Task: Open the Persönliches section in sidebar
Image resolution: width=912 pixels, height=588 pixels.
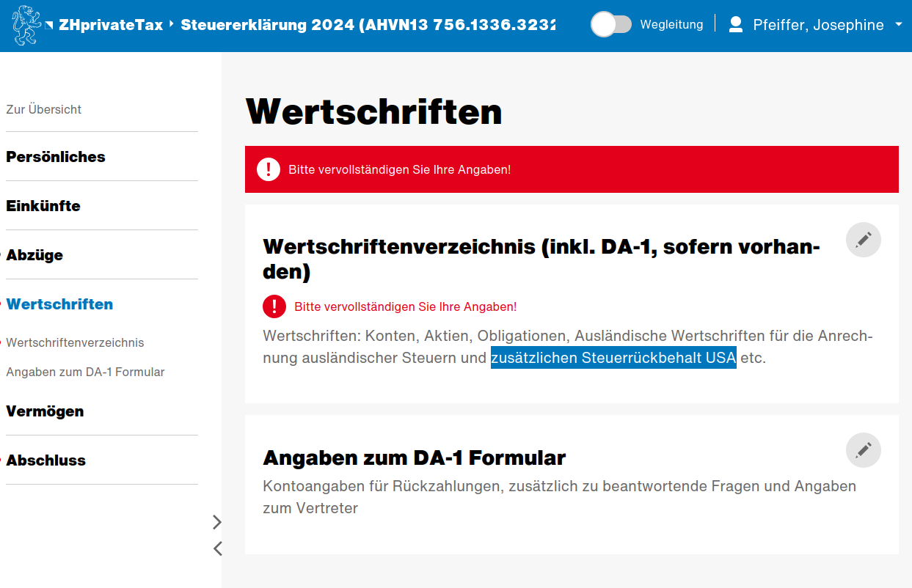Action: (56, 157)
